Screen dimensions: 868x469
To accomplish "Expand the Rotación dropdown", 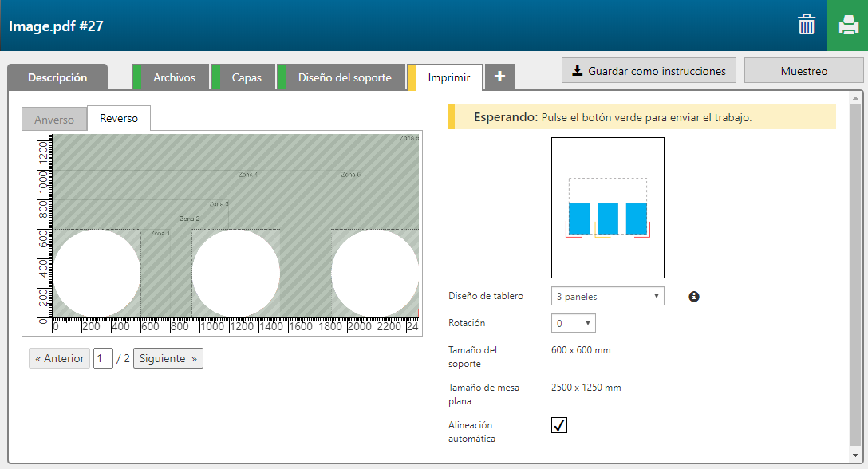I will tap(573, 324).
